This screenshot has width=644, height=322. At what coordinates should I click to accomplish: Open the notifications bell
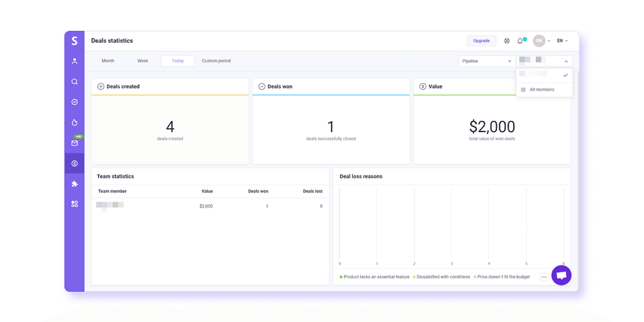coord(520,41)
